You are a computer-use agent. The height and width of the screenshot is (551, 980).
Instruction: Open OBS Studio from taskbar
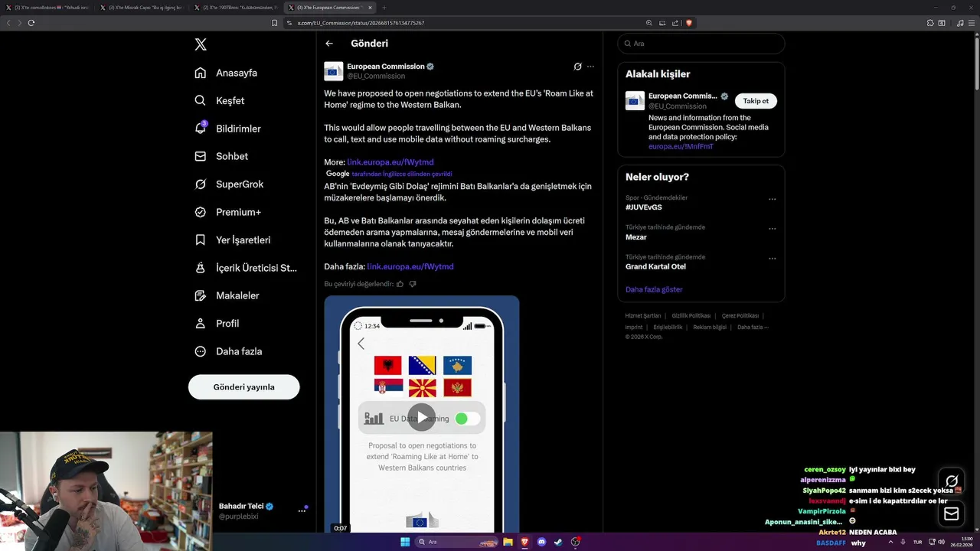[x=576, y=542]
